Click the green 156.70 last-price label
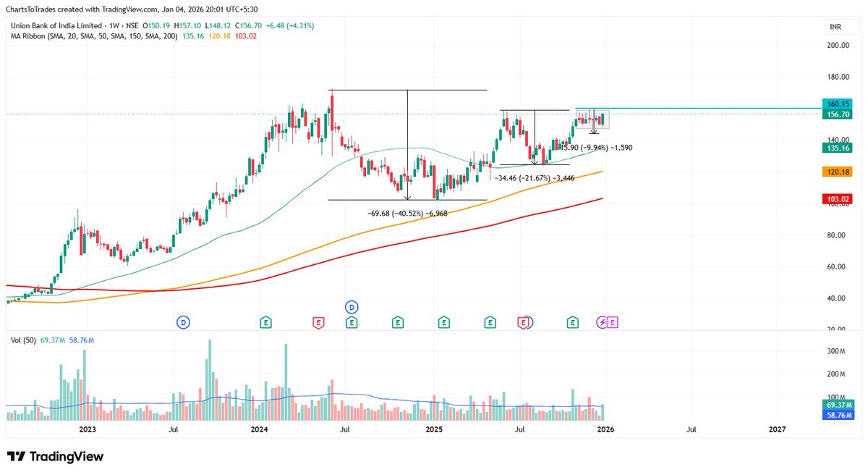The height and width of the screenshot is (475, 868). [x=837, y=114]
